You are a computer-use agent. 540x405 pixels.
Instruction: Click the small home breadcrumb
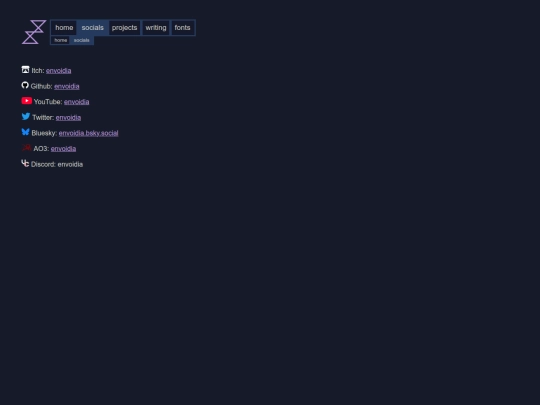pyautogui.click(x=61, y=40)
